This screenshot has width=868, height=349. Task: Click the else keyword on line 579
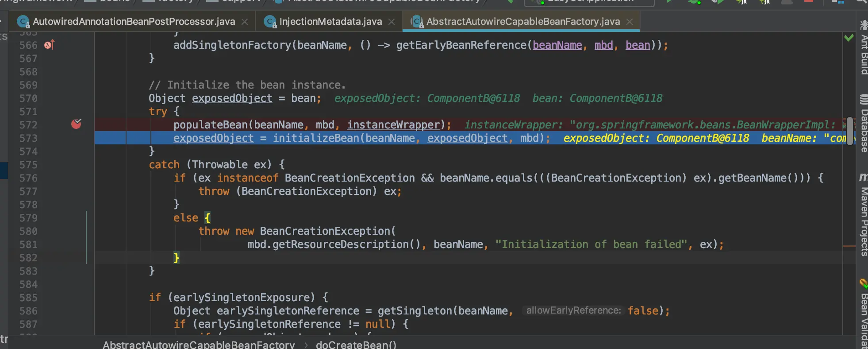click(186, 218)
